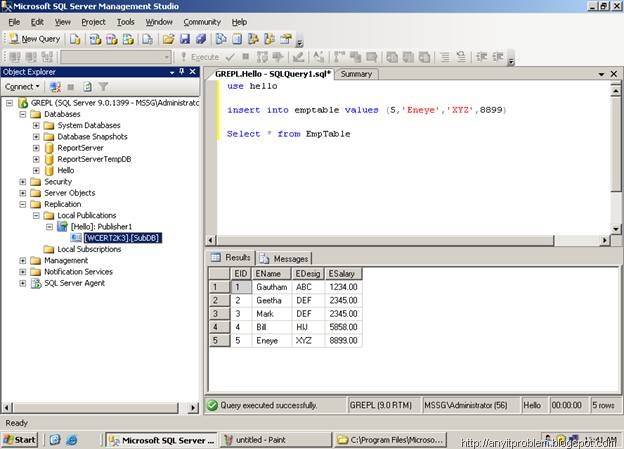
Task: Click the Windows Start button
Action: pos(20,440)
